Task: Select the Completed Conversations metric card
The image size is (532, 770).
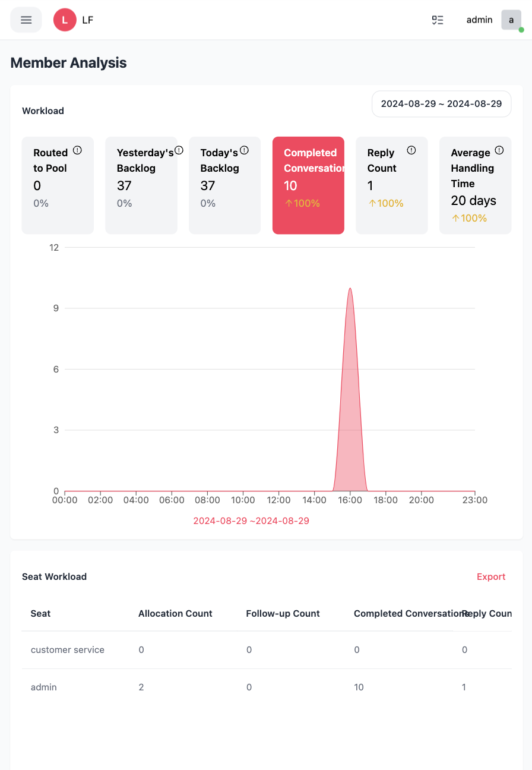Action: [308, 185]
